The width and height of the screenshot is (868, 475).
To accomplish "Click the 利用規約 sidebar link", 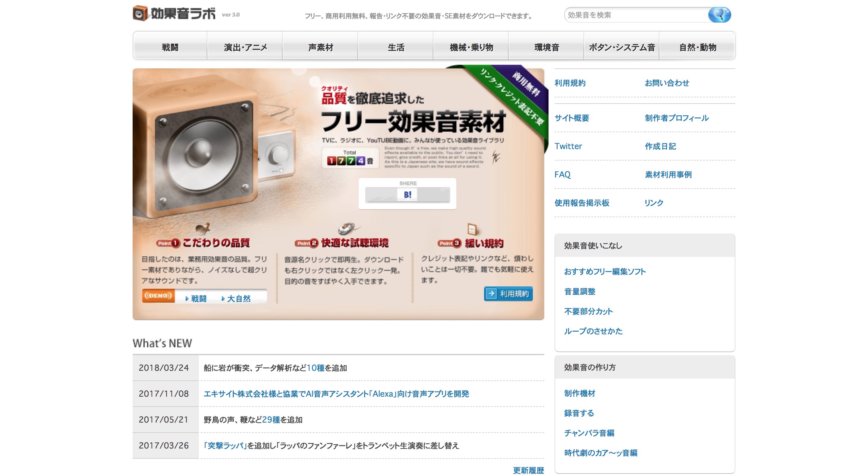I will pos(570,83).
